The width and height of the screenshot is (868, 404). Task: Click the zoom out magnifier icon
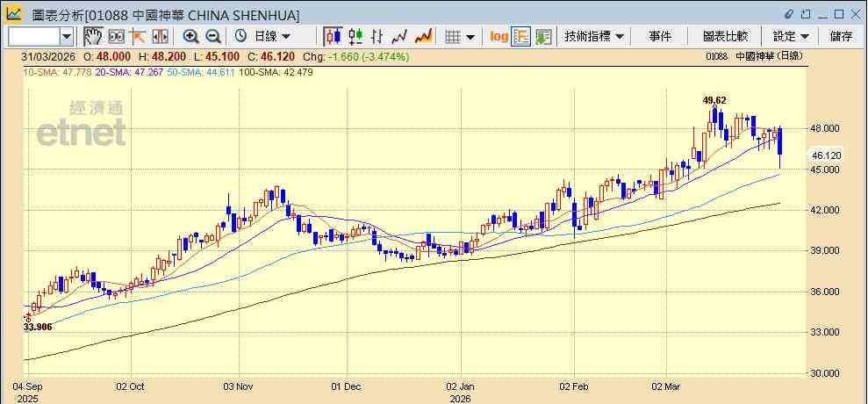tap(213, 37)
